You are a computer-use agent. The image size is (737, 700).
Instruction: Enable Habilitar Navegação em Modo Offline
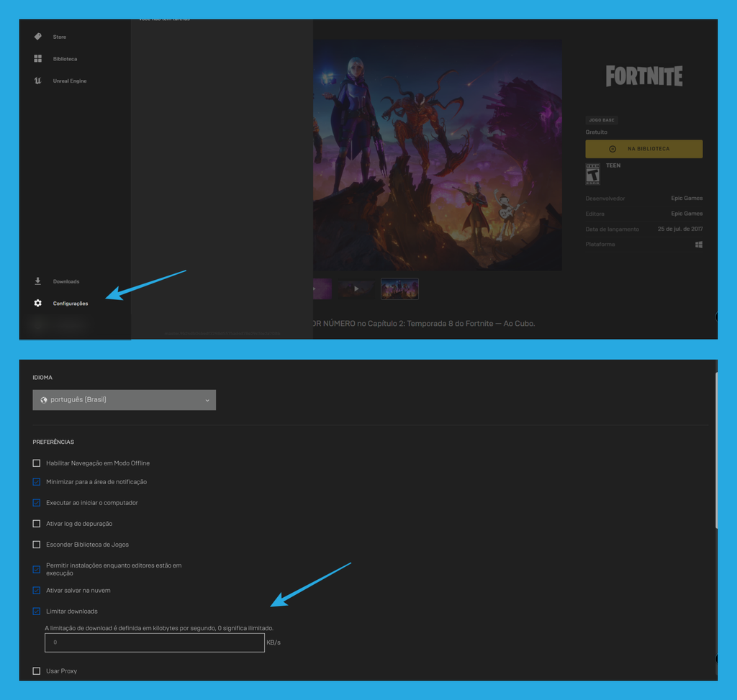(36, 463)
